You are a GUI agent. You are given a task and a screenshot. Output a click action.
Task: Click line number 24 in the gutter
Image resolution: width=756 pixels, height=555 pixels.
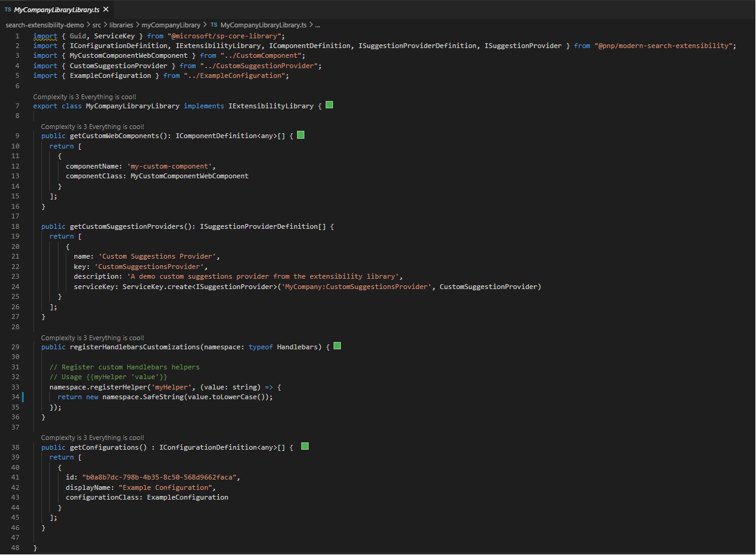coord(15,286)
